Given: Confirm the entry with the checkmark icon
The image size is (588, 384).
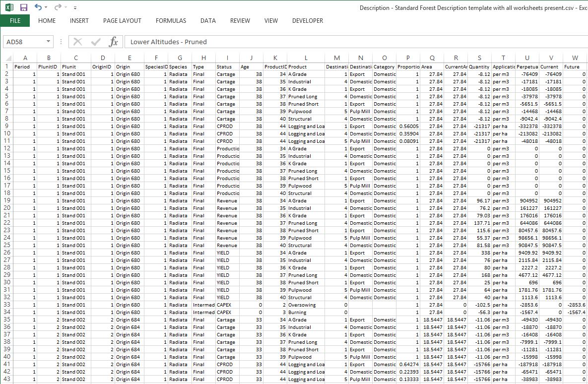Looking at the screenshot, I should [x=96, y=42].
